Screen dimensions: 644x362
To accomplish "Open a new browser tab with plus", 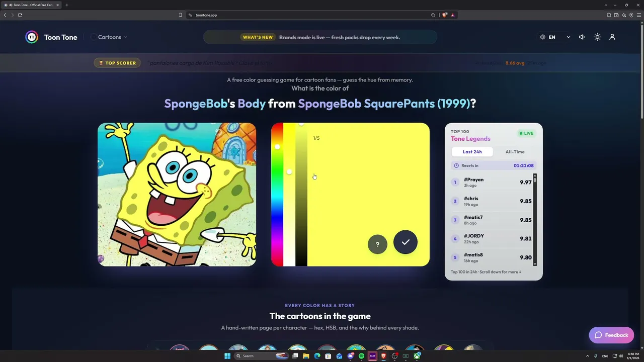I will point(67,5).
